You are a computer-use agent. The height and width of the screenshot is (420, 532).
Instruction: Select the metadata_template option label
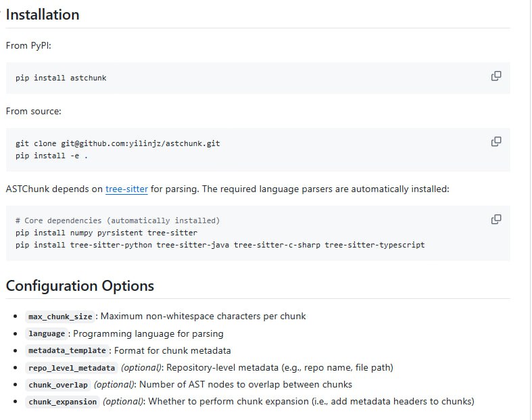(67, 351)
